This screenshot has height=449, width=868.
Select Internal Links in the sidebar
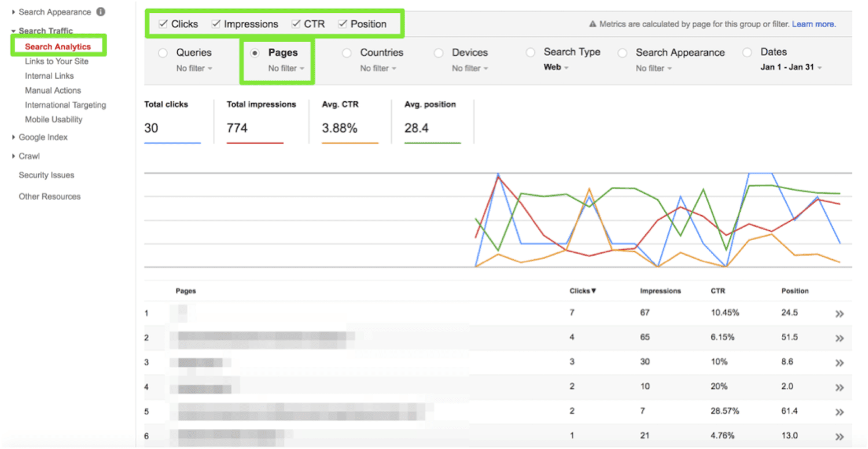(49, 75)
